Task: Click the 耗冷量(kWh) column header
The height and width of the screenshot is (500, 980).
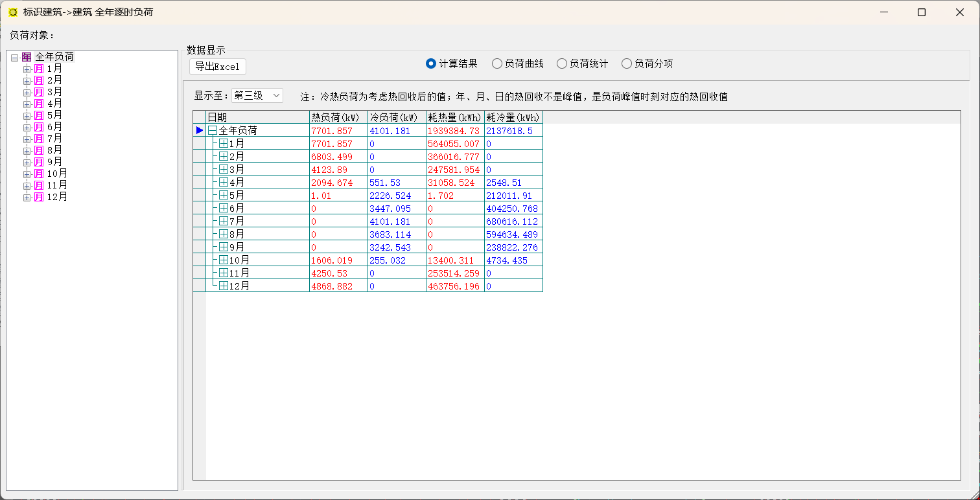Action: point(513,117)
